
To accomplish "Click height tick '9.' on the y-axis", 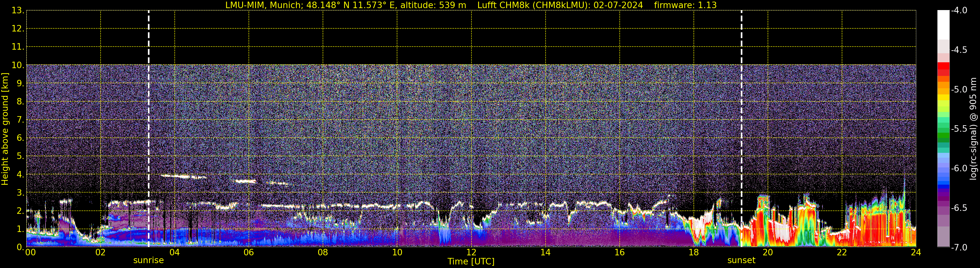I will click(20, 83).
